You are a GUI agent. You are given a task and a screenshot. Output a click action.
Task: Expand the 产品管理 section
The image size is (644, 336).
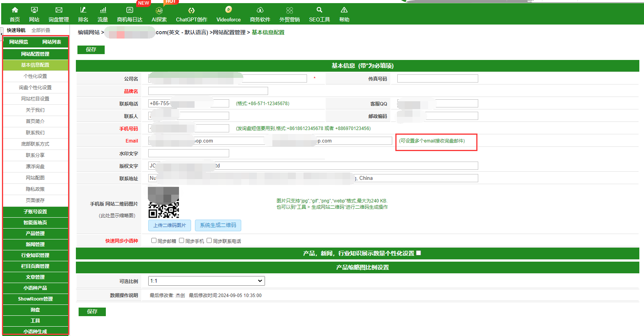[35, 234]
